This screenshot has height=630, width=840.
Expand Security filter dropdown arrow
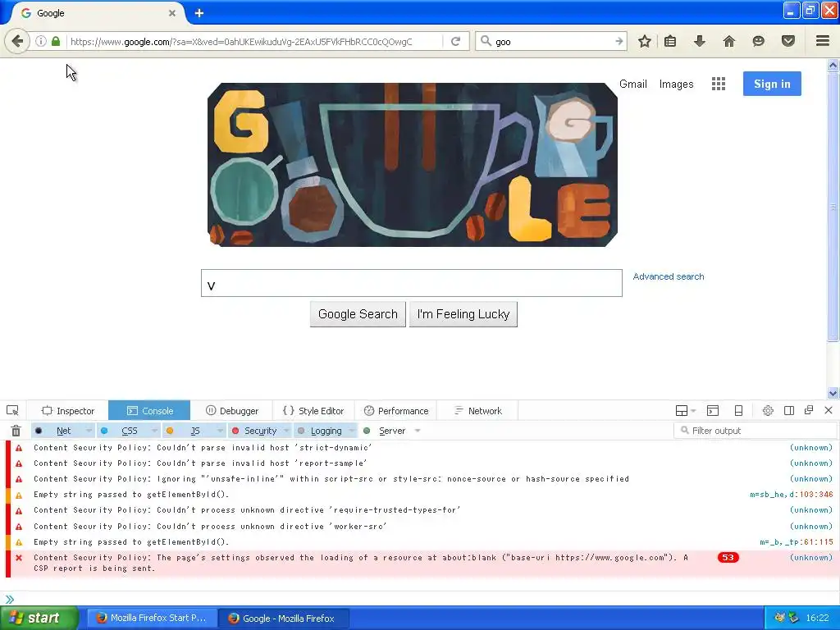286,431
